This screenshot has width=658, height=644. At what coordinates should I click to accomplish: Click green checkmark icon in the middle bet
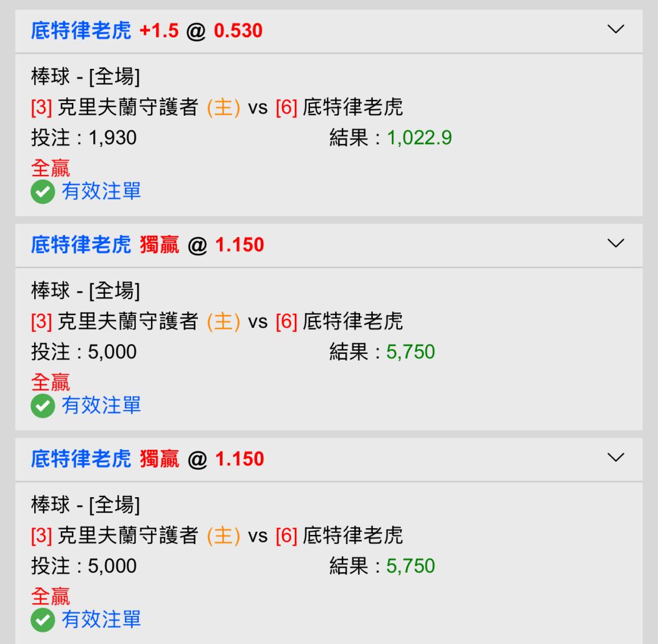point(42,407)
